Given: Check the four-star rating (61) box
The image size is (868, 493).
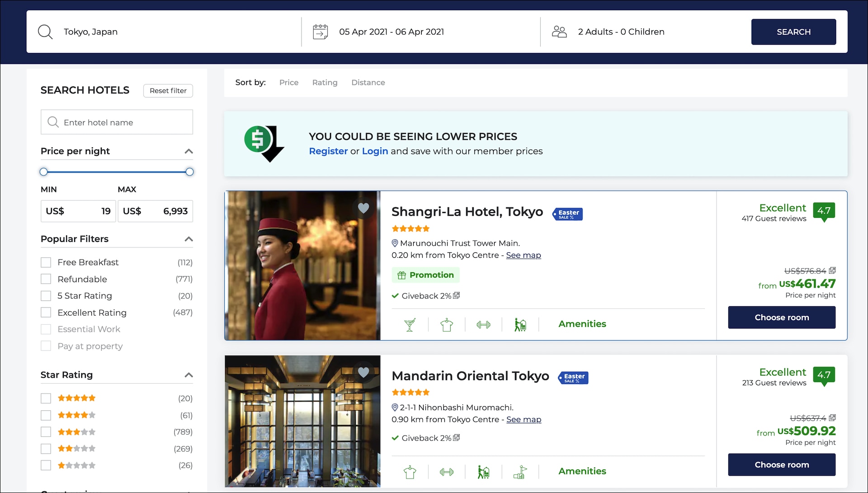Looking at the screenshot, I should point(46,415).
